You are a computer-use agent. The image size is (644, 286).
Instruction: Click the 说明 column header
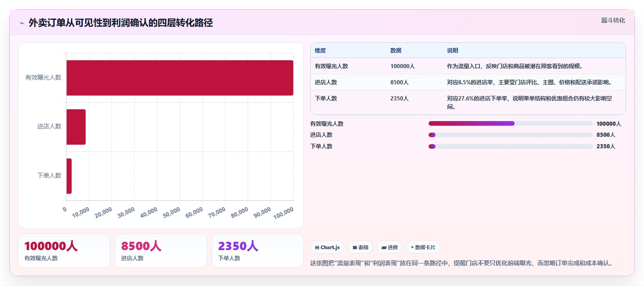click(453, 51)
